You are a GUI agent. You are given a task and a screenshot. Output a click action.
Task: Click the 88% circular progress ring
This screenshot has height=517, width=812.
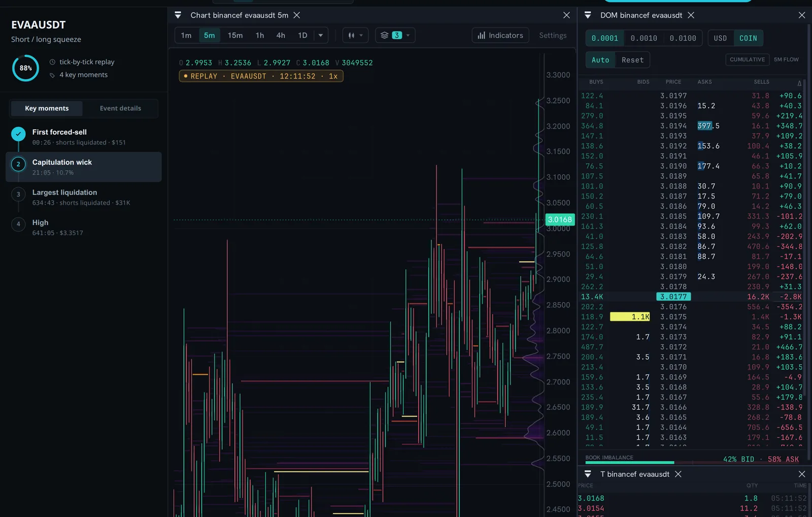click(25, 68)
